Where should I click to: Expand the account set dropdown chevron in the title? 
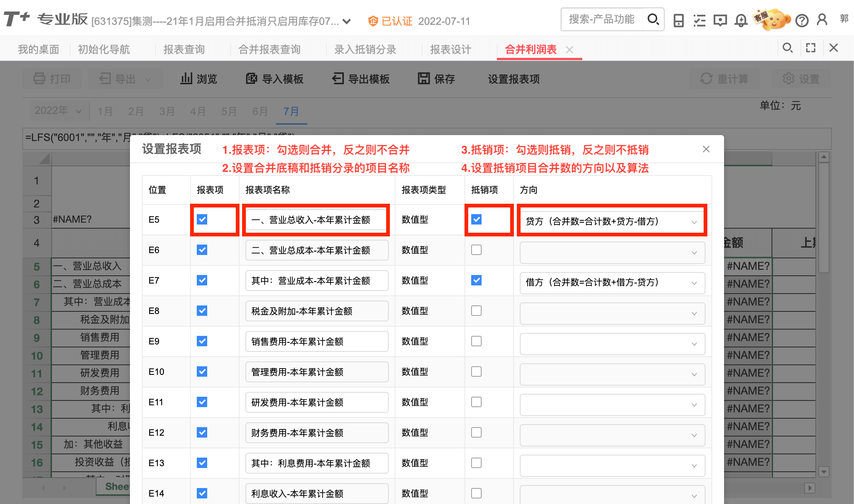click(x=346, y=22)
